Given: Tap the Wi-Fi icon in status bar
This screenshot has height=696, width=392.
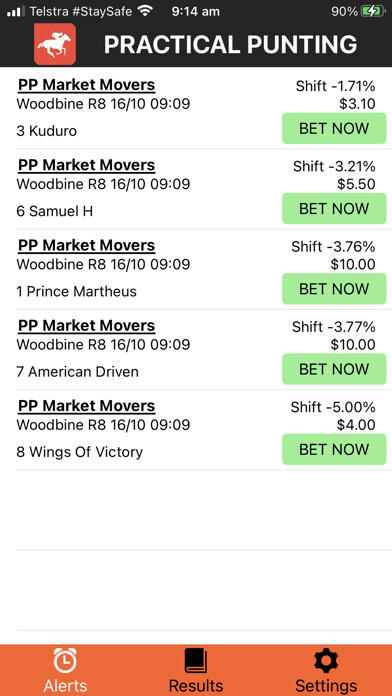Looking at the screenshot, I should 145,11.
